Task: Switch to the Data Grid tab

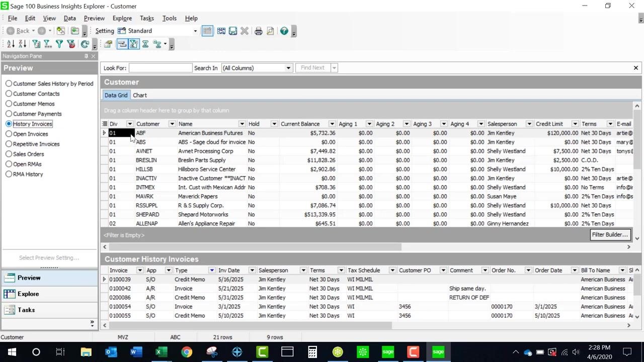Action: 116,95
